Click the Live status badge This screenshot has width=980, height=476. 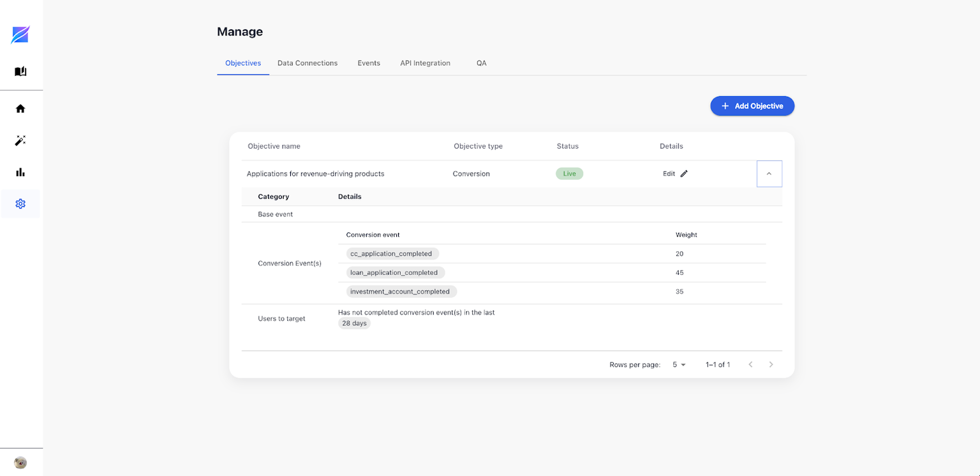pyautogui.click(x=569, y=174)
